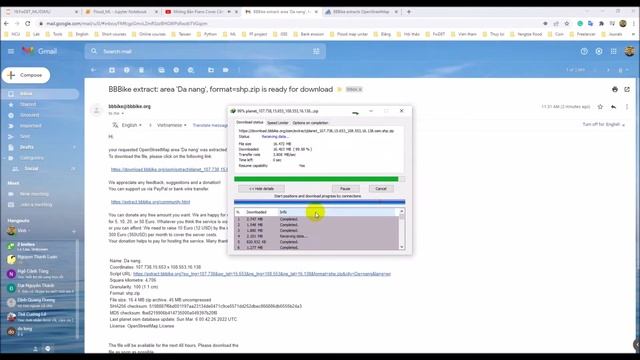Add email to Tasks
Image resolution: width=640 pixels, height=360 pixels.
(191, 70)
